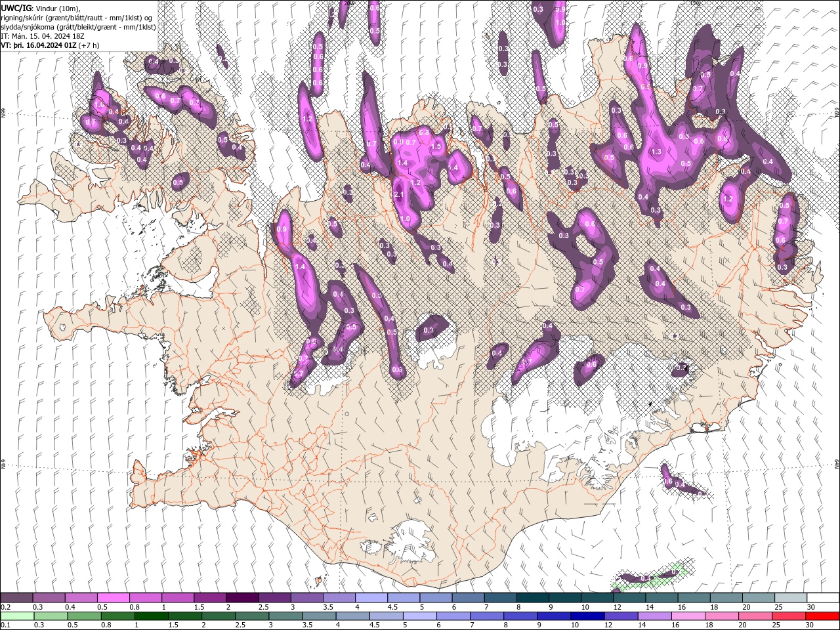Pick the pale green 0.1 rain-scale swatch
840x630 pixels.
click(x=16, y=616)
